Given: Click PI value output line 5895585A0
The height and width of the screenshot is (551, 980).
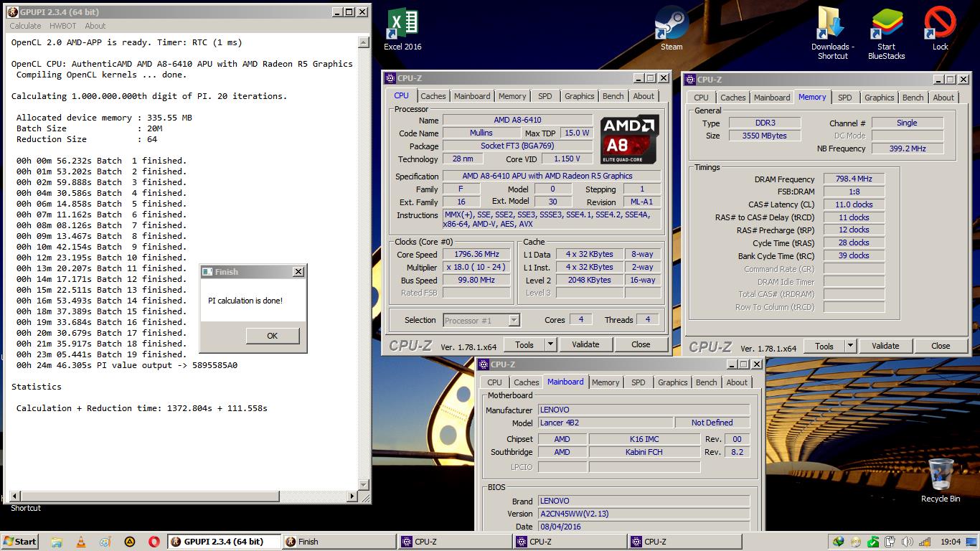Looking at the screenshot, I should click(127, 365).
